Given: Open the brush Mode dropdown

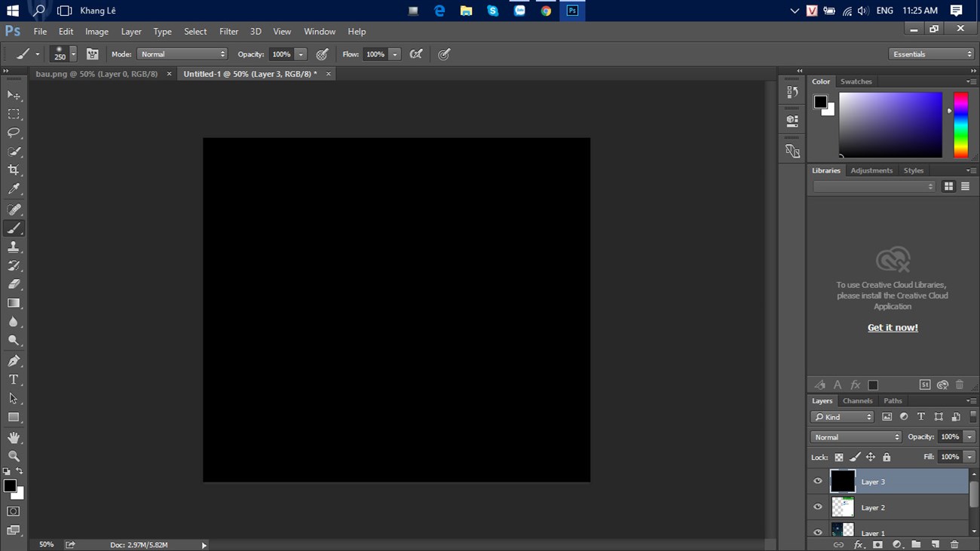Looking at the screenshot, I should (x=182, y=54).
